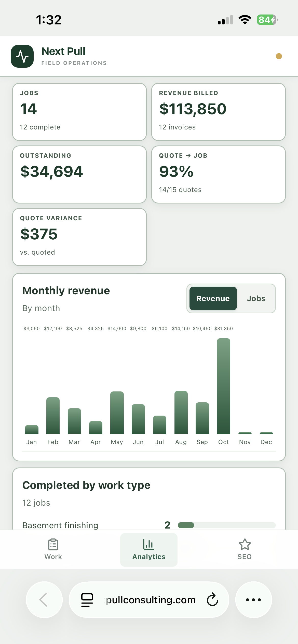Screen dimensions: 298x644
Task: Tap the $9,800 value label
Action: pyautogui.click(x=138, y=329)
